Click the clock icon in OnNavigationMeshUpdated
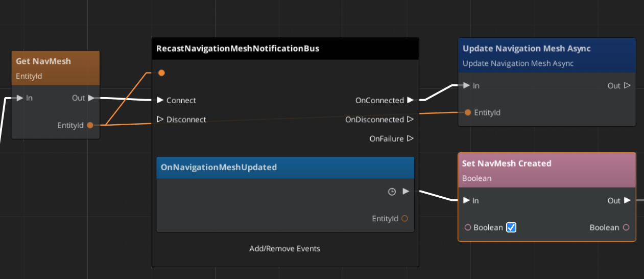 coord(392,192)
